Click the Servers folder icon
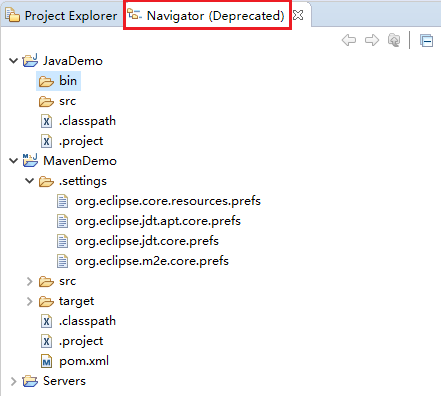441x396 pixels. (30, 381)
